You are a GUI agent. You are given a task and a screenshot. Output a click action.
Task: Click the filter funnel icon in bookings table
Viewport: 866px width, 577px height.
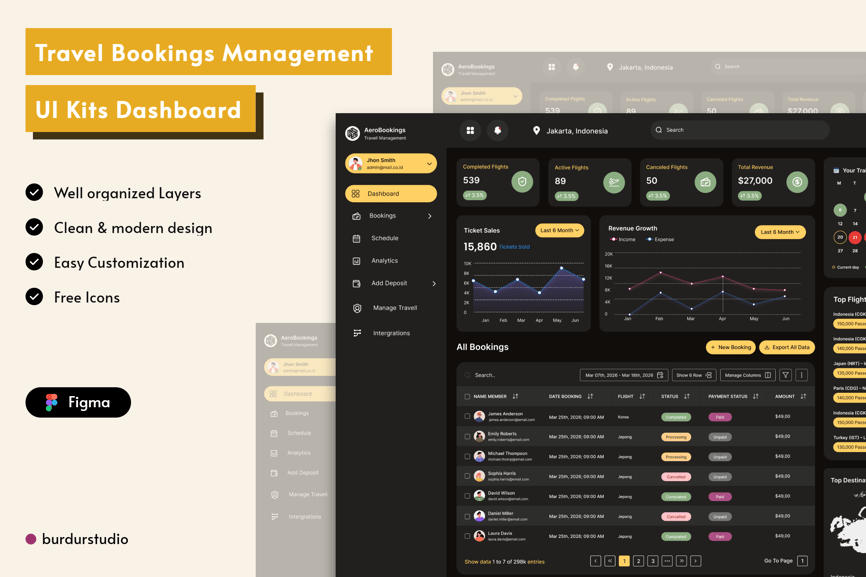pyautogui.click(x=786, y=375)
